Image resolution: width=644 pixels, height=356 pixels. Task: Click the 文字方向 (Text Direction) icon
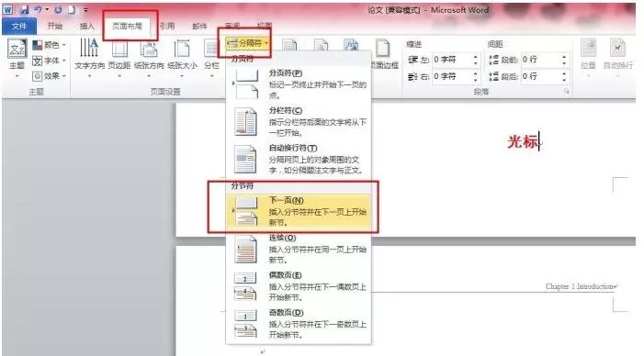coord(89,49)
